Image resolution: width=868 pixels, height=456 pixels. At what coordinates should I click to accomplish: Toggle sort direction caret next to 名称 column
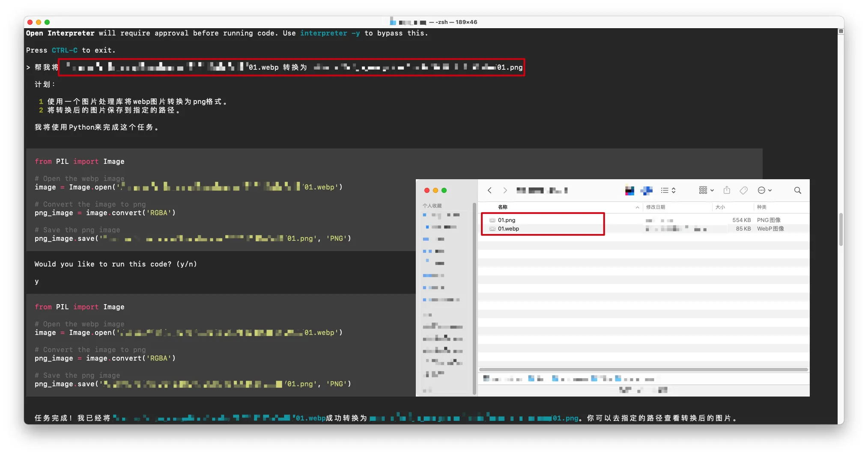pos(637,207)
